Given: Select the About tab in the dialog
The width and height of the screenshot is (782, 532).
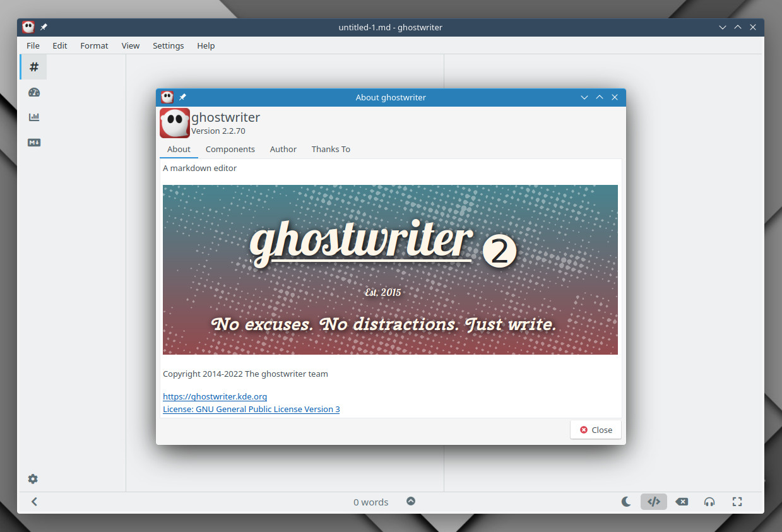Looking at the screenshot, I should (x=179, y=149).
